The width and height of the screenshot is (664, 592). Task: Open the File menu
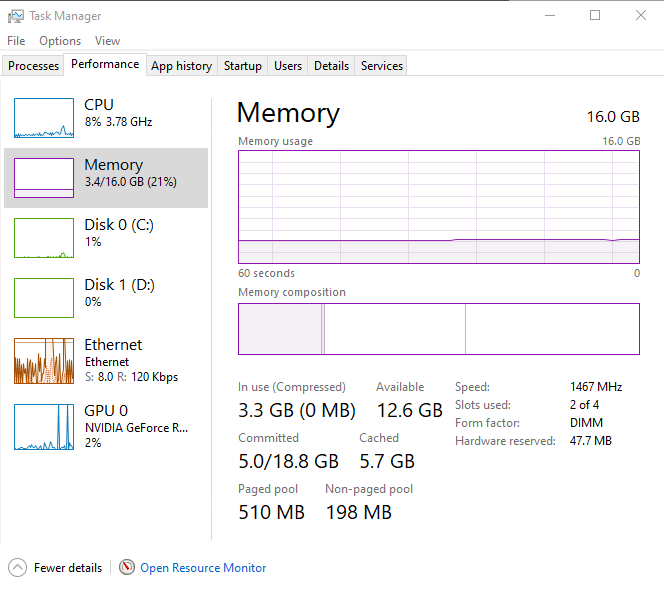point(16,41)
